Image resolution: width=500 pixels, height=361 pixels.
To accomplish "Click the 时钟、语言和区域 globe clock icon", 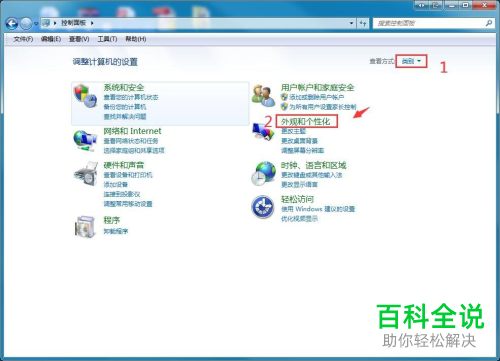I will pos(263,174).
